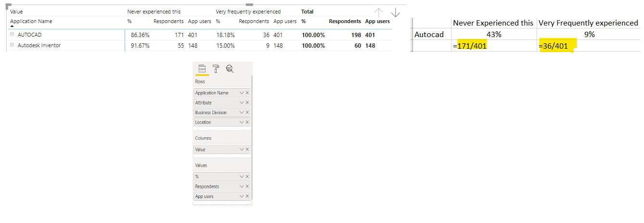
Task: Open dropdown for Business Division field
Action: click(x=242, y=112)
